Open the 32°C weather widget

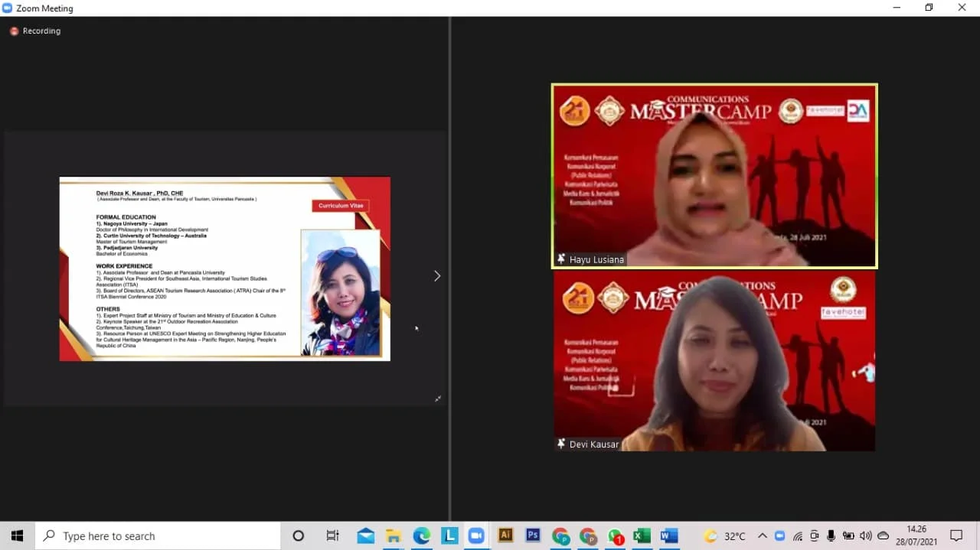point(724,536)
